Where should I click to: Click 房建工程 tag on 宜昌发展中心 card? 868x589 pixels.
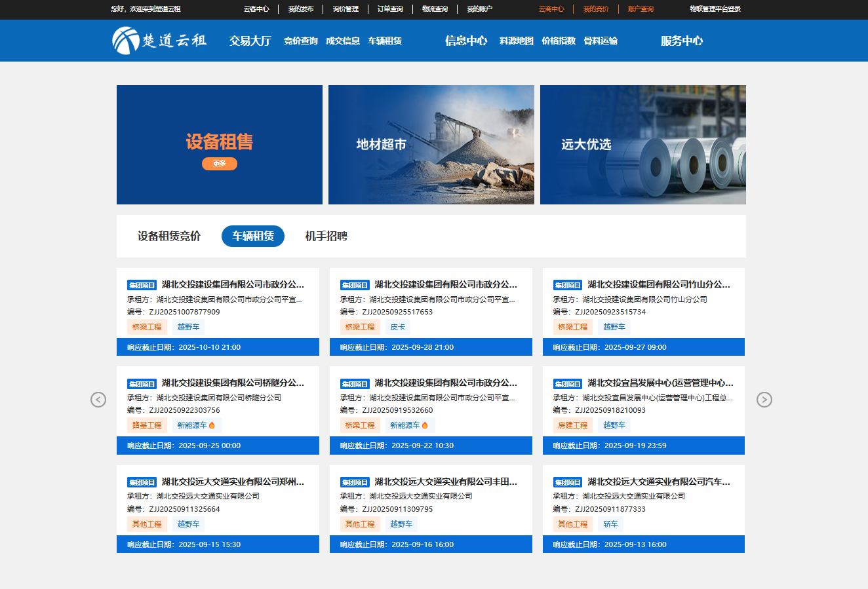pyautogui.click(x=572, y=425)
